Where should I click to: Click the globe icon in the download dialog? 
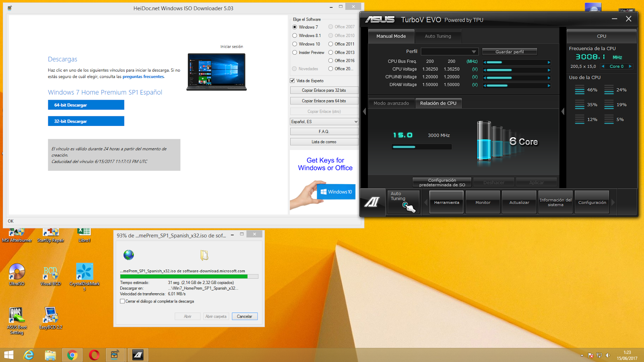pyautogui.click(x=129, y=255)
